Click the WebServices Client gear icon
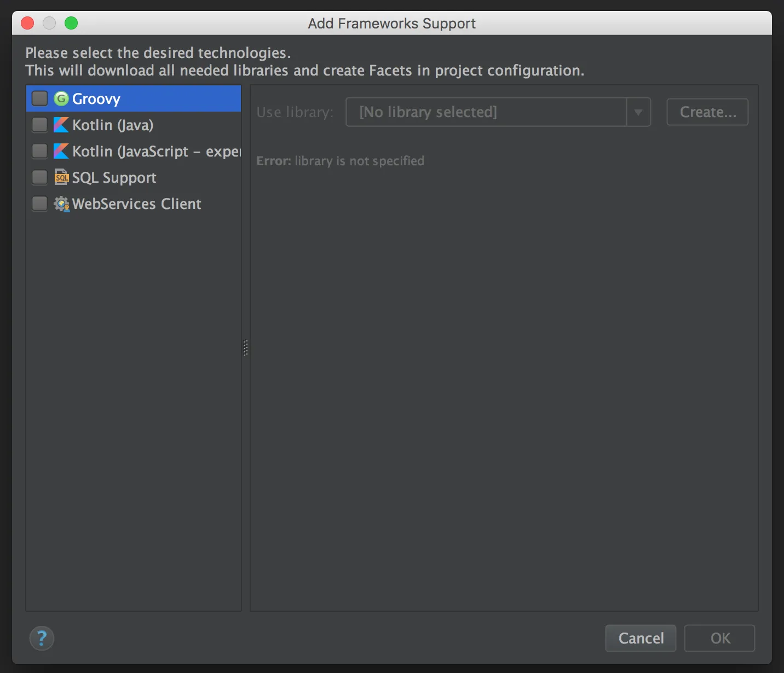The height and width of the screenshot is (673, 784). click(61, 204)
